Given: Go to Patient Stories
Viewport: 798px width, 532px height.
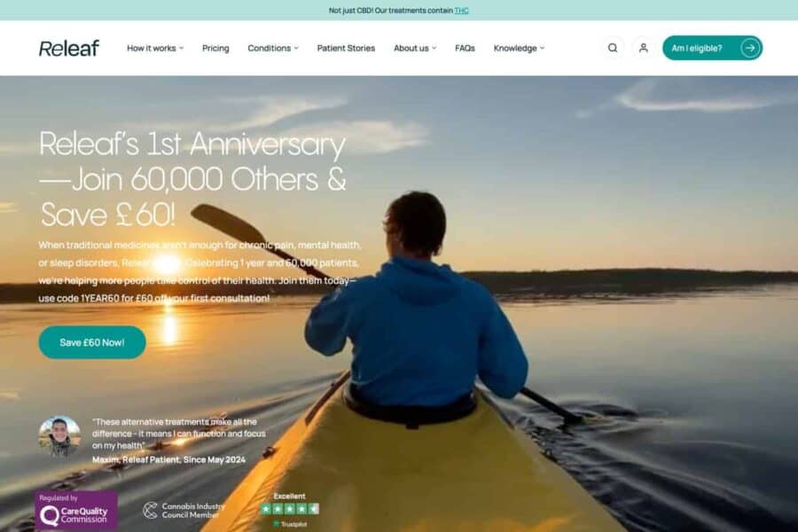Looking at the screenshot, I should pos(346,48).
